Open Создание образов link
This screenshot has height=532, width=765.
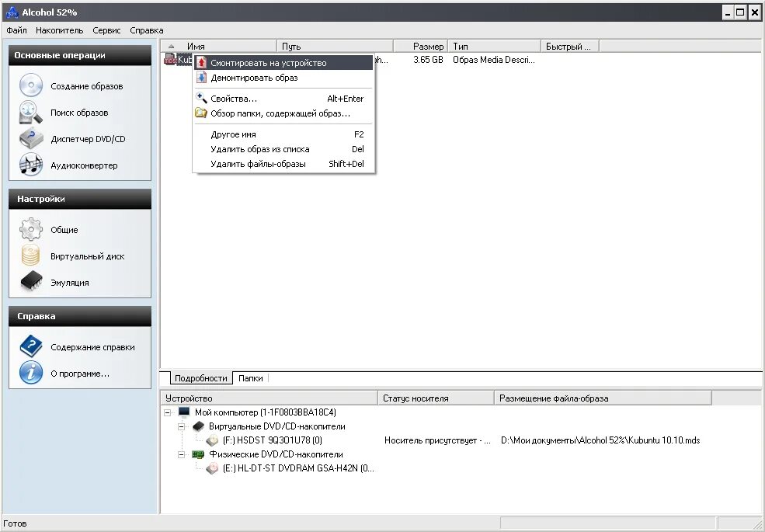coord(86,86)
